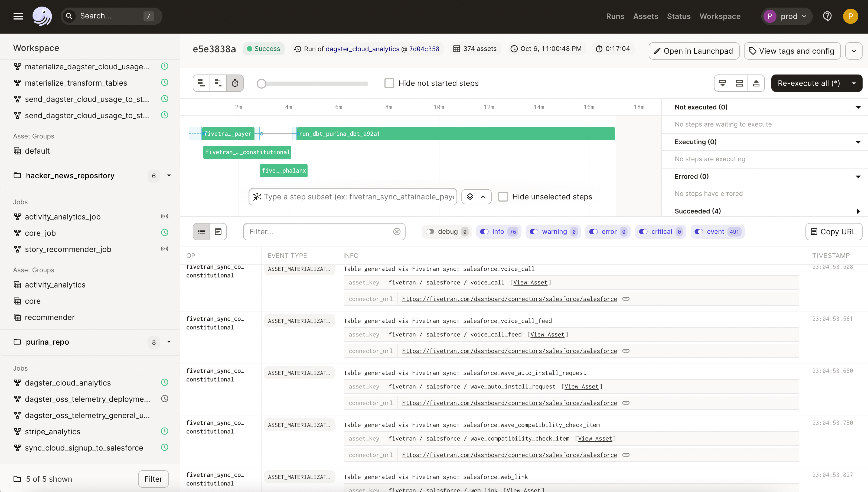Go to Assets tab

point(645,16)
